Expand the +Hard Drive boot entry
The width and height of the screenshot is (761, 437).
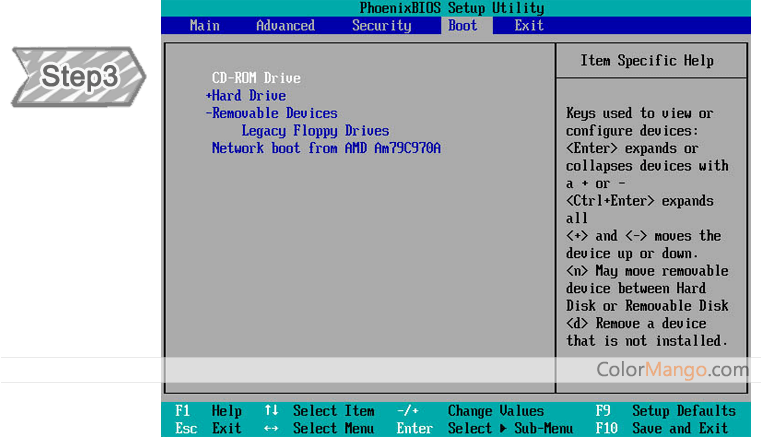[246, 96]
